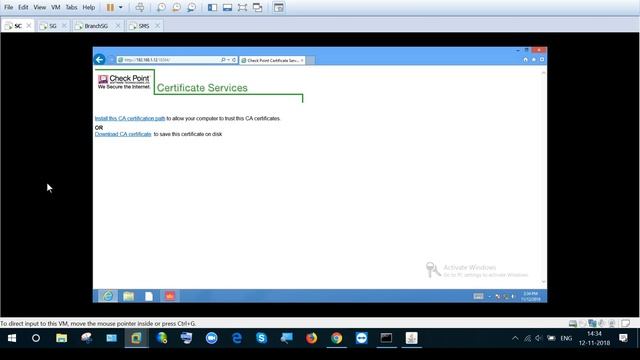
Task: Close the BranchSG VM tab
Action: click(118, 25)
